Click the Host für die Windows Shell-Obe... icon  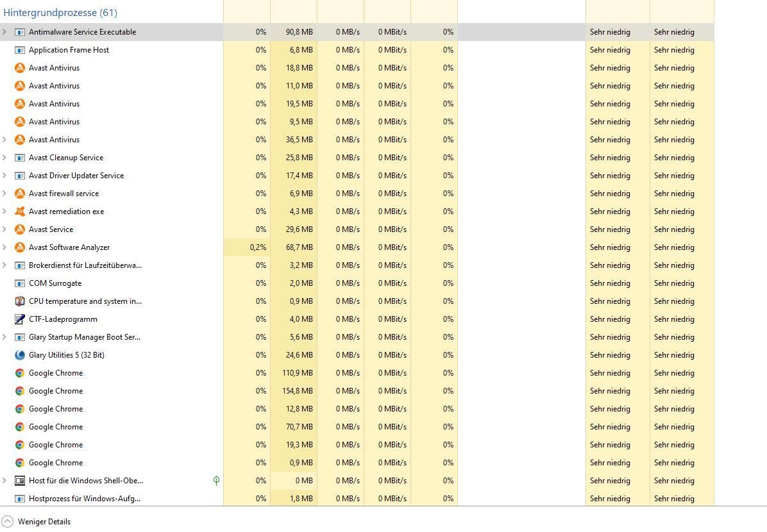pyautogui.click(x=20, y=481)
